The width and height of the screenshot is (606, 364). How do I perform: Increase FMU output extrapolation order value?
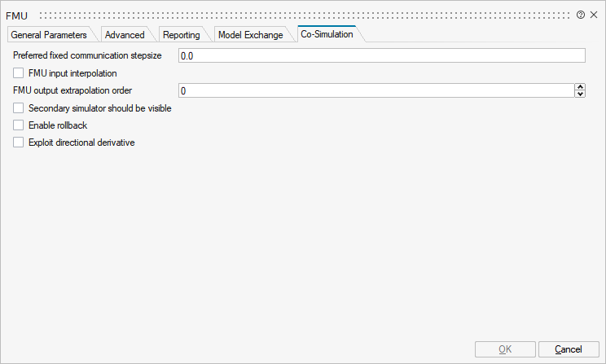pyautogui.click(x=580, y=87)
